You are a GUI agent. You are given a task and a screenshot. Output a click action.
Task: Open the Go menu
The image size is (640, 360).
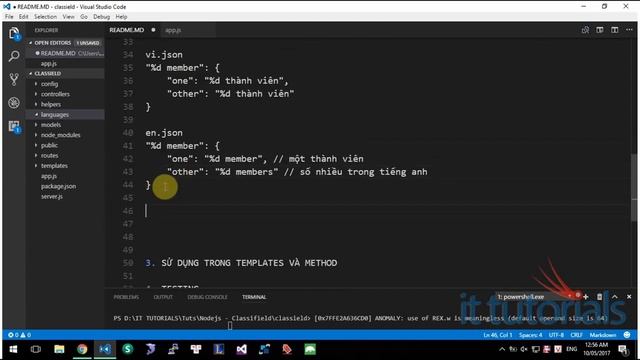[84, 17]
